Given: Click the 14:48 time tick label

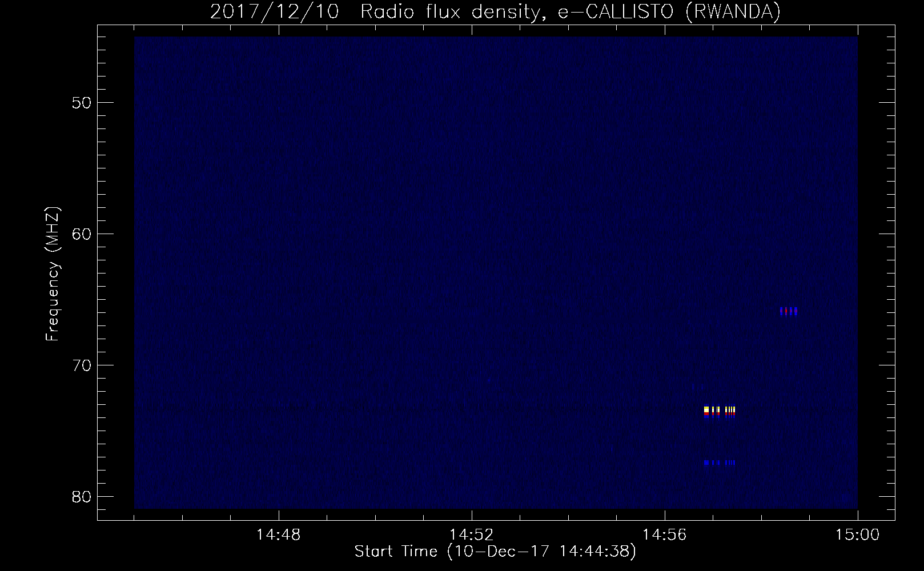Looking at the screenshot, I should click(278, 535).
